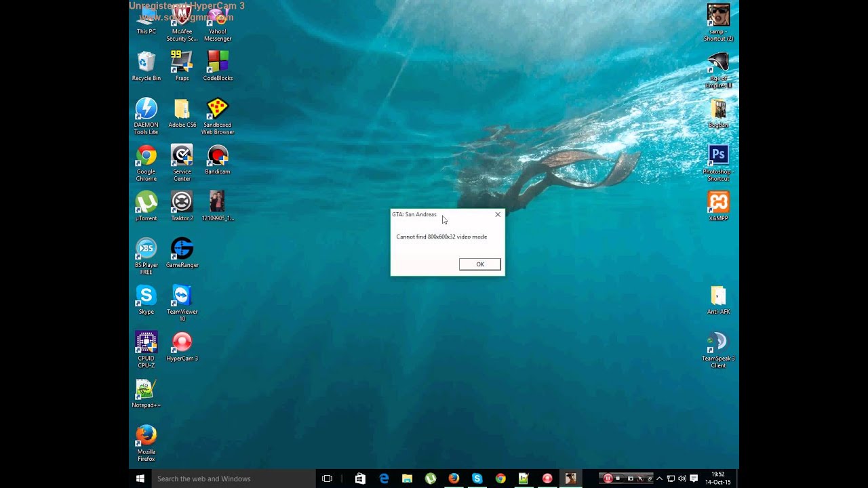Select the Sandboxed Web Browser icon
The width and height of the screenshot is (868, 488).
tap(218, 117)
